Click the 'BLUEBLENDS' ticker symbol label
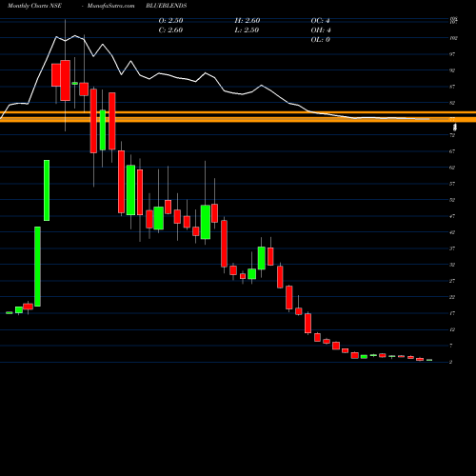476x476 pixels. [167, 6]
